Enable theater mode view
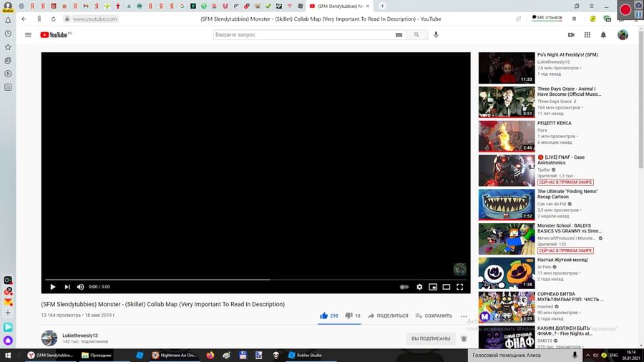Image resolution: width=644 pixels, height=362 pixels. coord(447,287)
